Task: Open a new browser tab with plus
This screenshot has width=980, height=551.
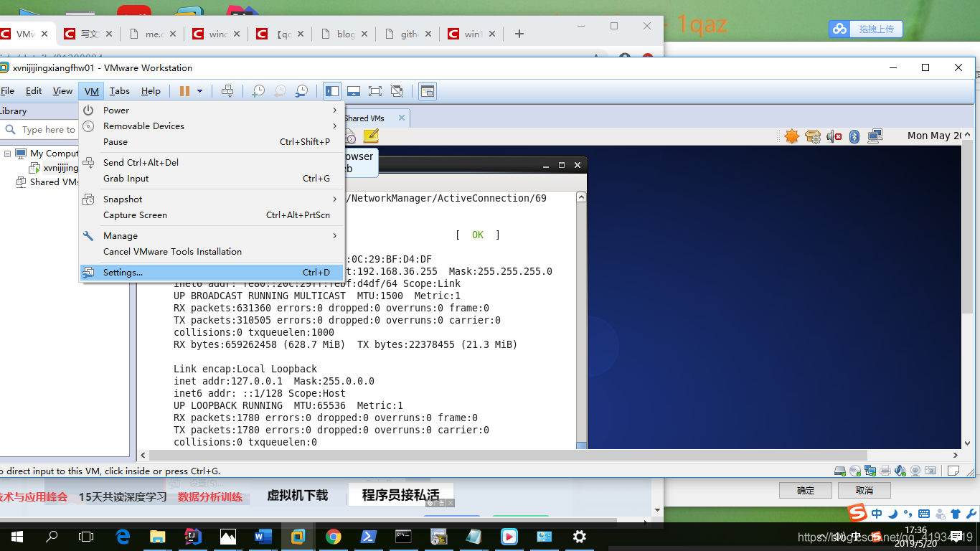Action: pos(519,34)
